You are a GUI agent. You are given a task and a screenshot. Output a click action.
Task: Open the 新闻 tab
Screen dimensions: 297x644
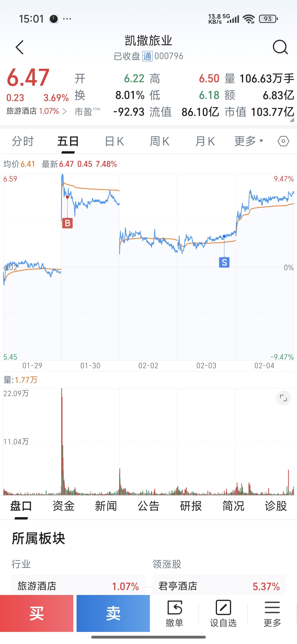[106, 506]
